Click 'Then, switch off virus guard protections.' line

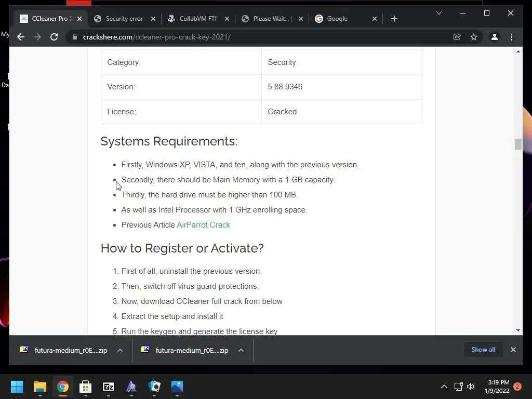point(190,286)
